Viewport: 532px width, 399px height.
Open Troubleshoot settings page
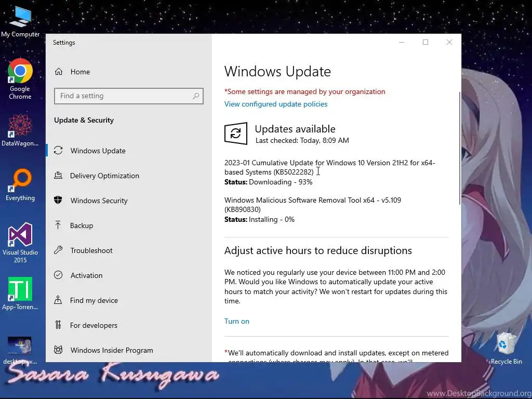tap(129, 250)
